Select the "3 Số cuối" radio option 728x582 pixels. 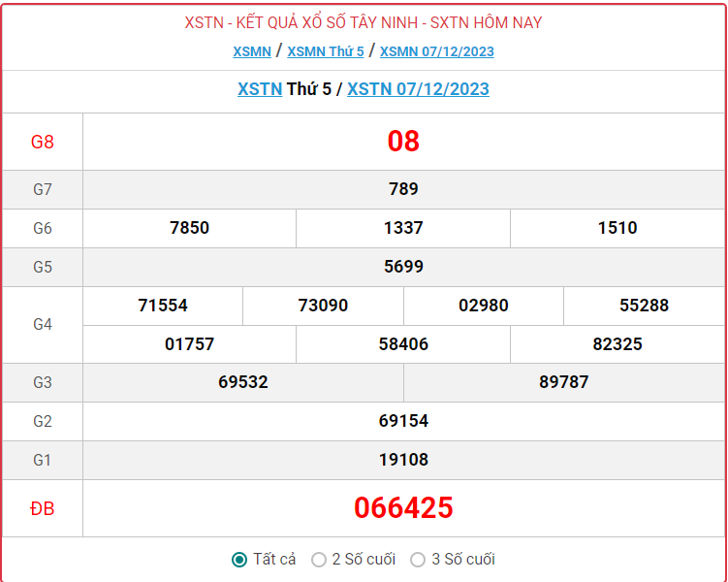point(418,560)
